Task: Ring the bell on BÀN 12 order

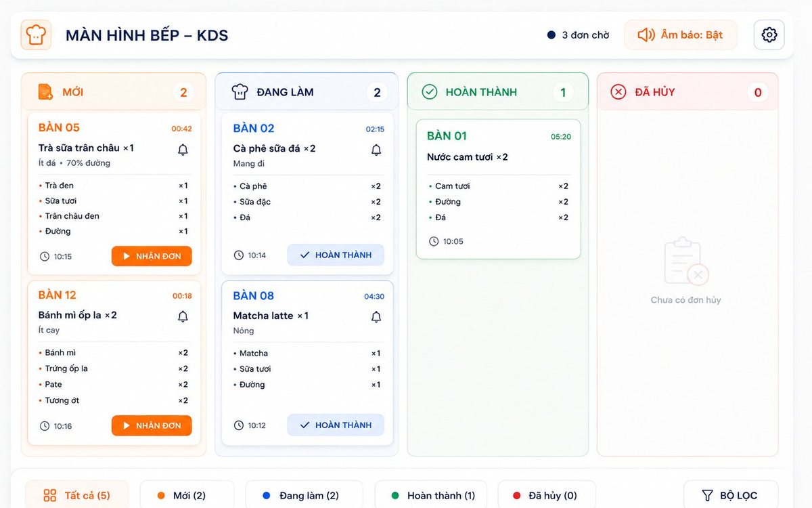Action: 183,316
